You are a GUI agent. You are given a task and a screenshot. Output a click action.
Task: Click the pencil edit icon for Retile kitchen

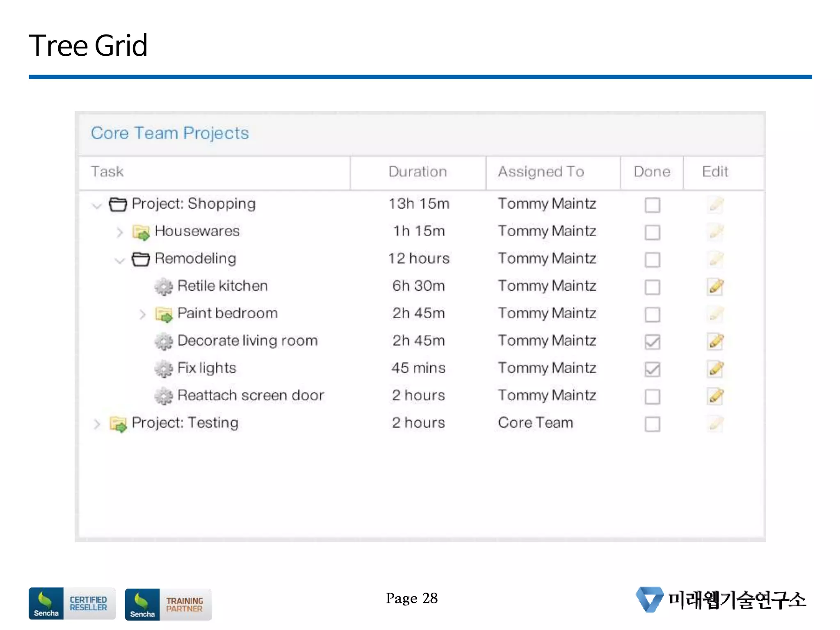tap(715, 286)
